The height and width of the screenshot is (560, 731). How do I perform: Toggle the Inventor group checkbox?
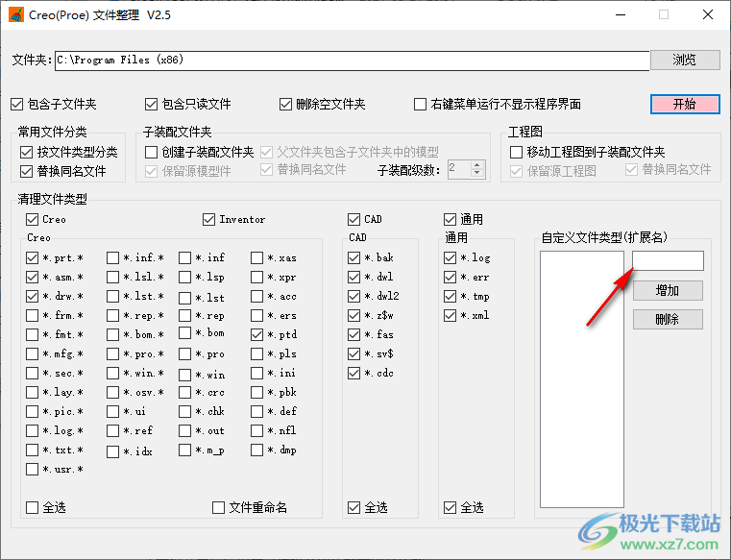pos(208,219)
